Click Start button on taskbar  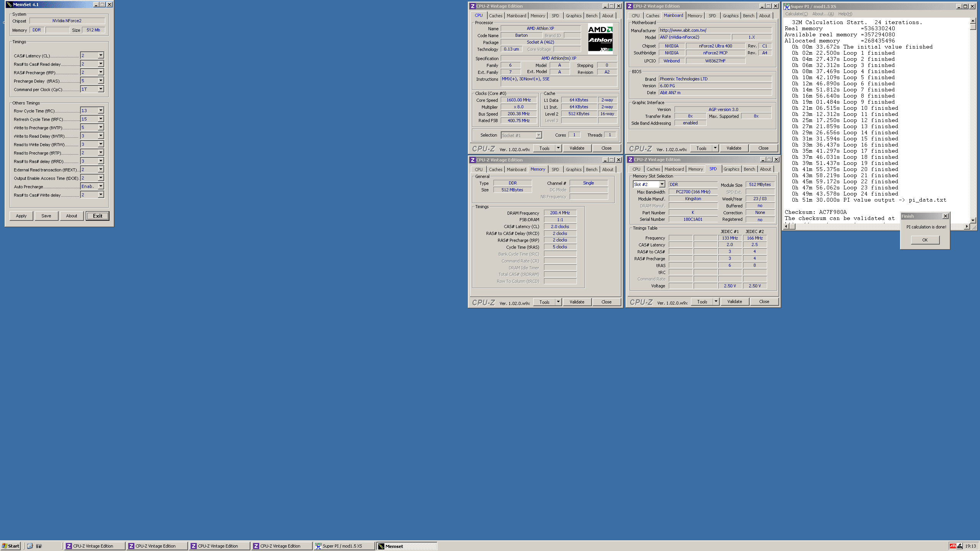[11, 546]
